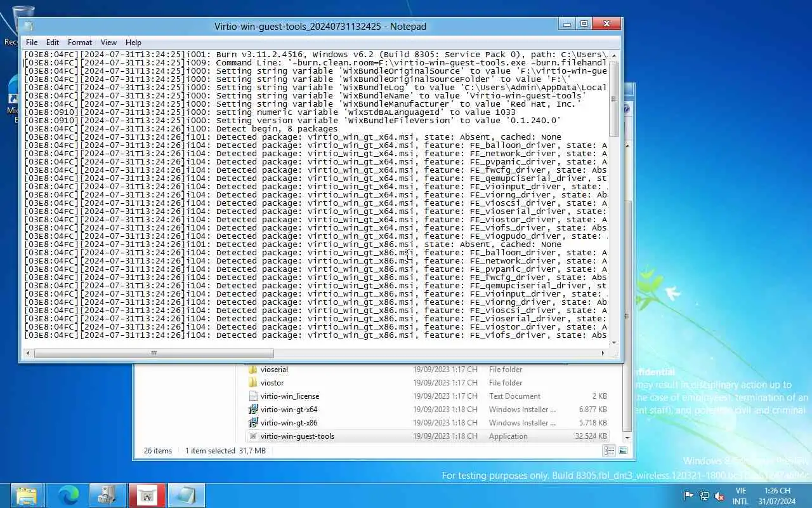Click the '26 items' status text
The height and width of the screenshot is (508, 812).
[x=158, y=451]
